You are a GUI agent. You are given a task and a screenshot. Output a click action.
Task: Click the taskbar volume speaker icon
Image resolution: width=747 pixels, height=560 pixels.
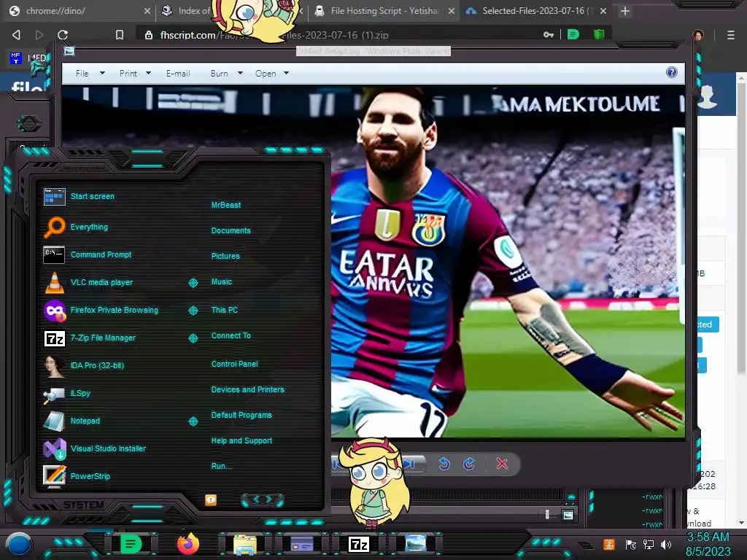[666, 545]
